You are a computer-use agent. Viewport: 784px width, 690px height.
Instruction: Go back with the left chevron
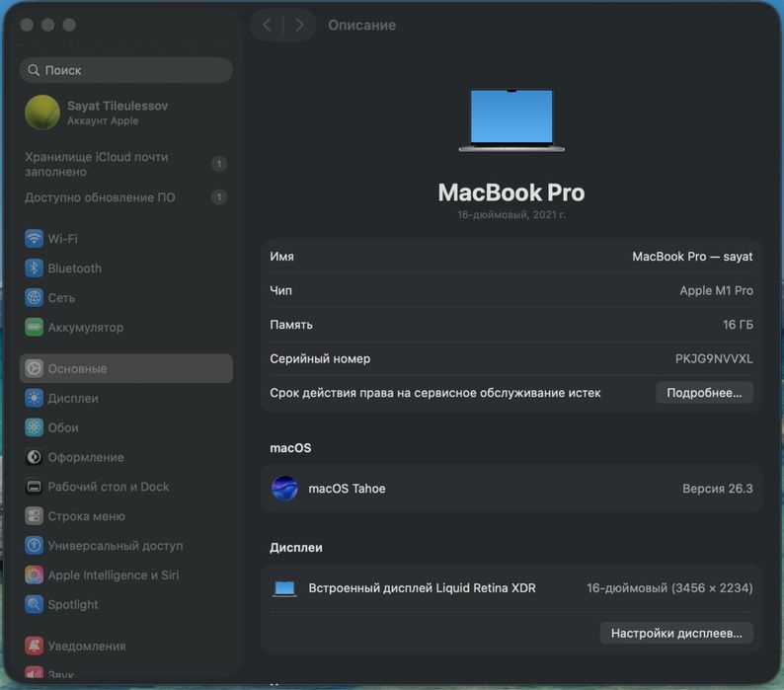267,25
